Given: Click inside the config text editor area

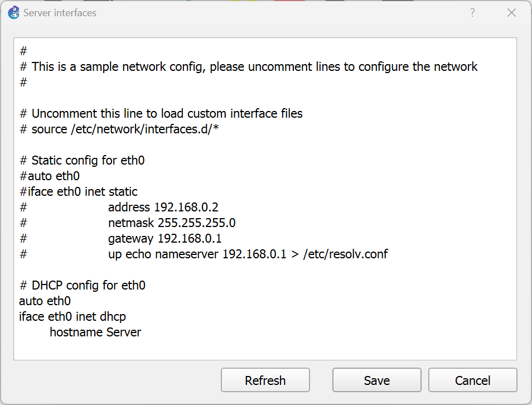Looking at the screenshot, I should pos(265,195).
